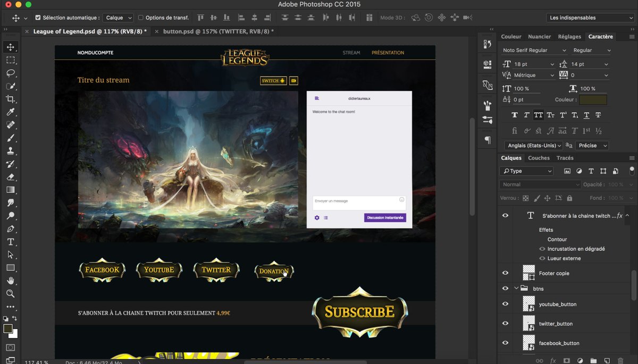Click the FACEBOOK button on canvas

(x=102, y=270)
